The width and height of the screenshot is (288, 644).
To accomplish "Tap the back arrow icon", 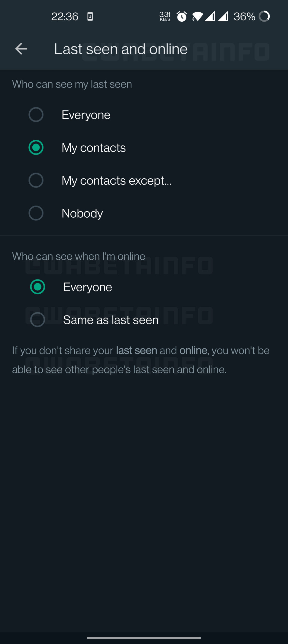I will [x=21, y=49].
